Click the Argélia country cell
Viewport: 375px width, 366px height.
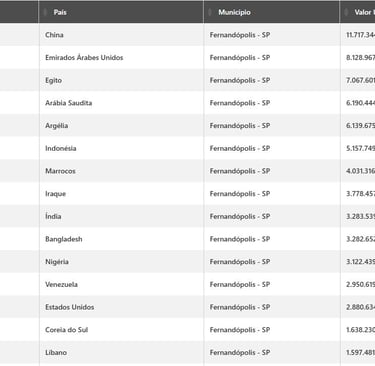coord(121,125)
